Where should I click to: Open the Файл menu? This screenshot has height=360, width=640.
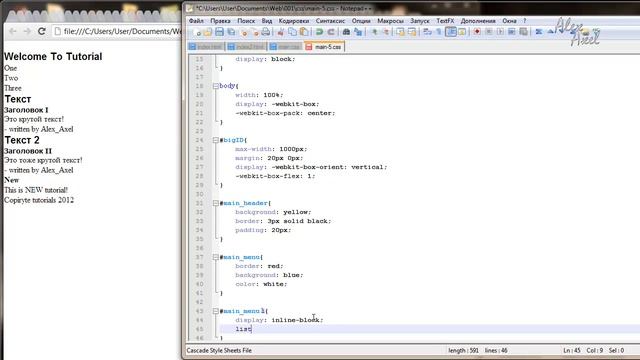[x=196, y=21]
